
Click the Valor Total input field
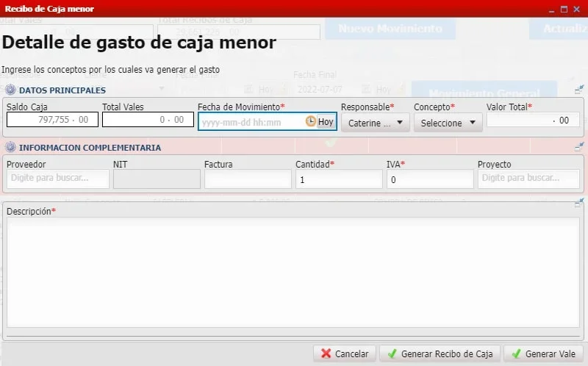(x=532, y=120)
